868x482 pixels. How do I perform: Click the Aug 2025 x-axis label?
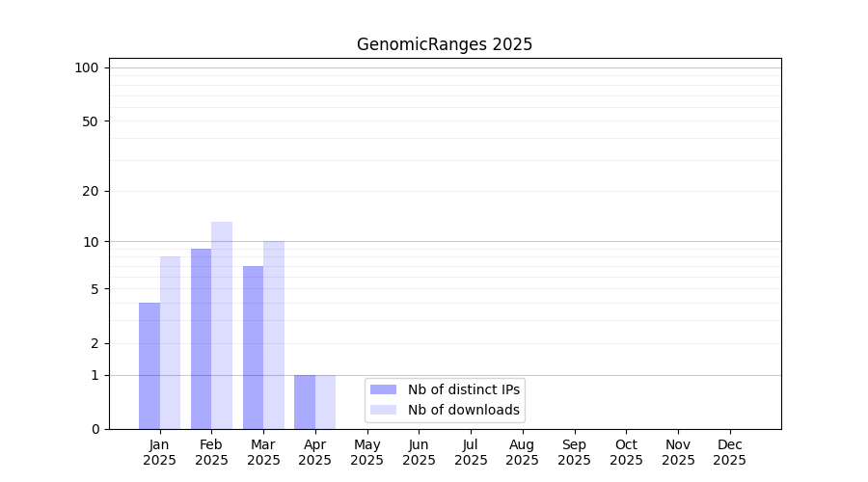pyautogui.click(x=522, y=452)
